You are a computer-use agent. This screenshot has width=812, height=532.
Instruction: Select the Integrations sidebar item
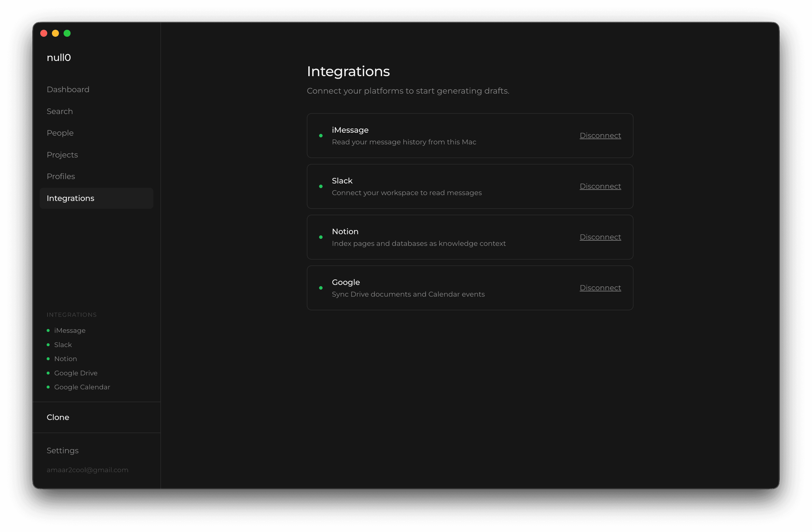click(70, 198)
